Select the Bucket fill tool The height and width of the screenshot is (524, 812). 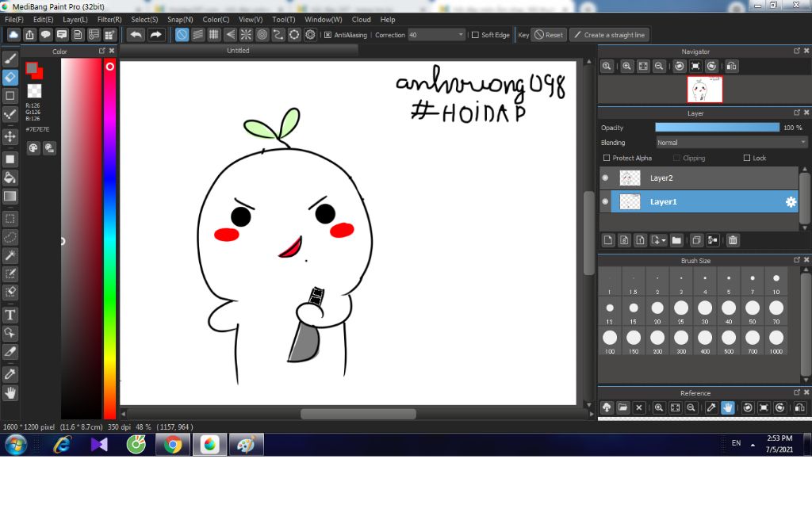tap(10, 178)
